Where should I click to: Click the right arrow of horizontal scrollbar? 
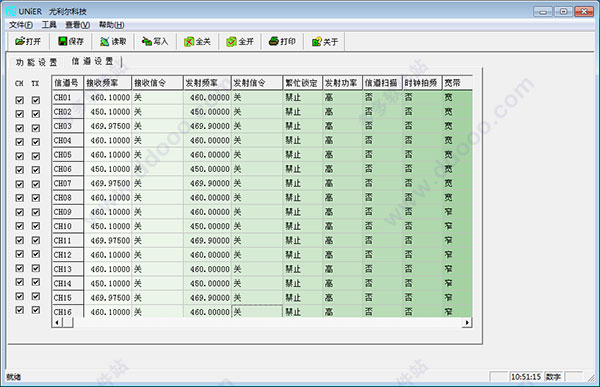(x=467, y=323)
